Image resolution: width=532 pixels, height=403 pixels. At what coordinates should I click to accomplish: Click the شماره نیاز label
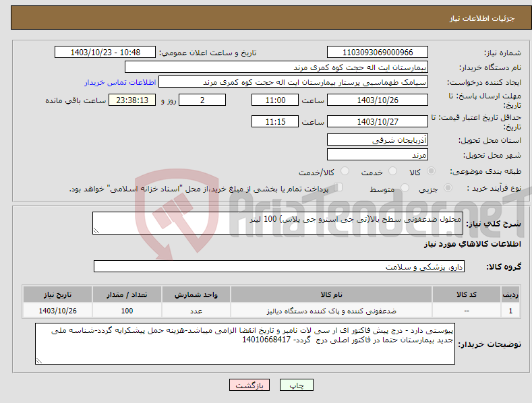(502, 53)
